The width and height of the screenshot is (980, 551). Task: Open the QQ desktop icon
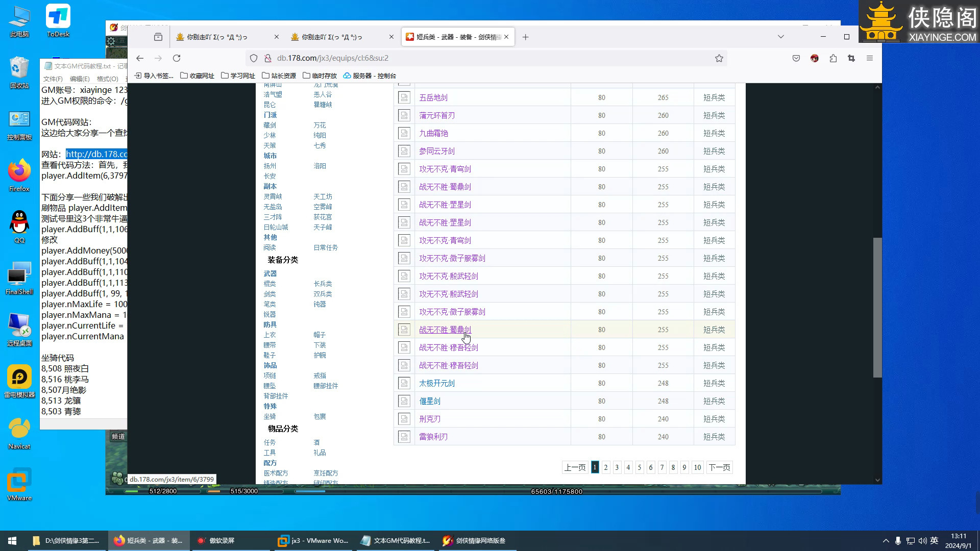[x=19, y=227]
